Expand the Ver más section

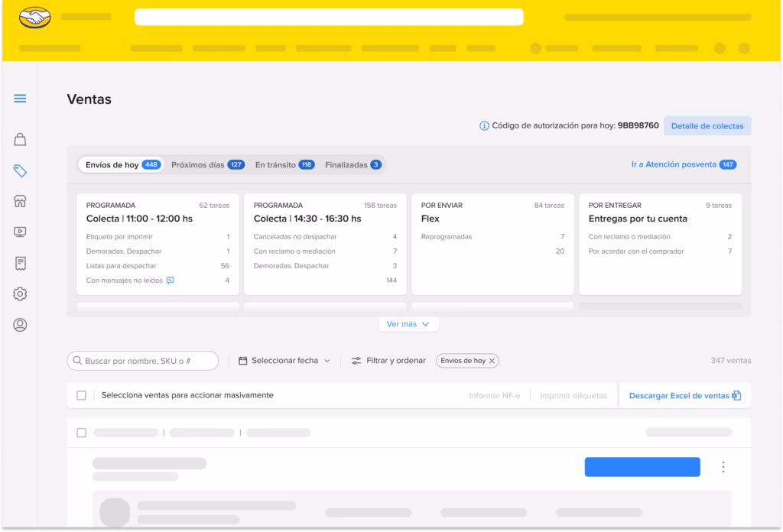click(408, 324)
